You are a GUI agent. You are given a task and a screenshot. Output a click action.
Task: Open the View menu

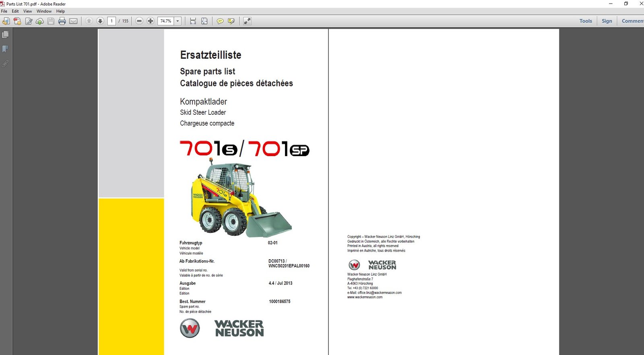(x=27, y=11)
